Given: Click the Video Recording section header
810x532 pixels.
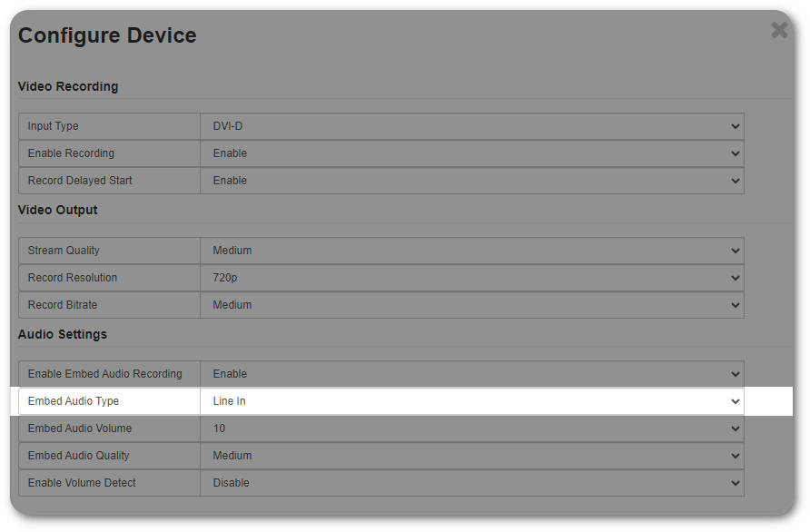Looking at the screenshot, I should click(x=67, y=86).
